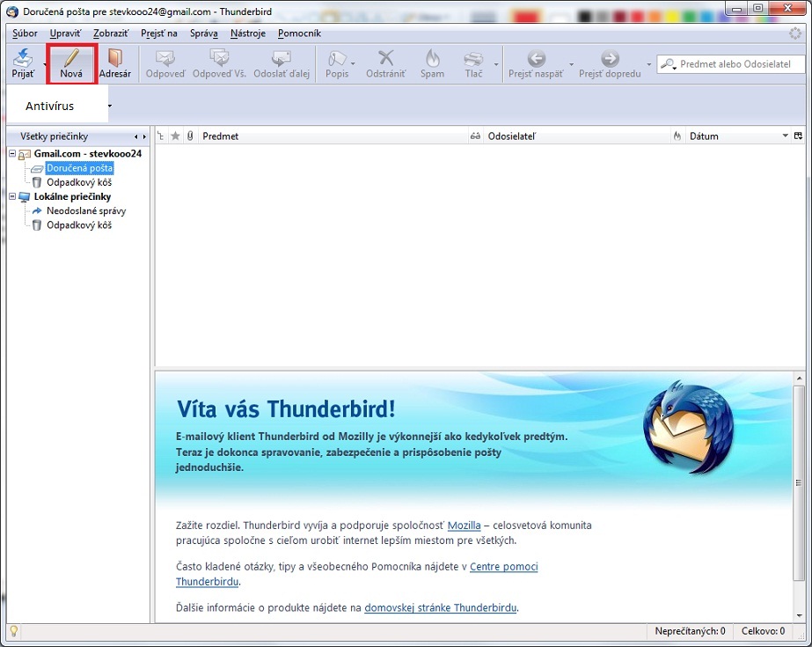Open the Antivírus dropdown arrow
The image size is (812, 647).
tap(110, 106)
